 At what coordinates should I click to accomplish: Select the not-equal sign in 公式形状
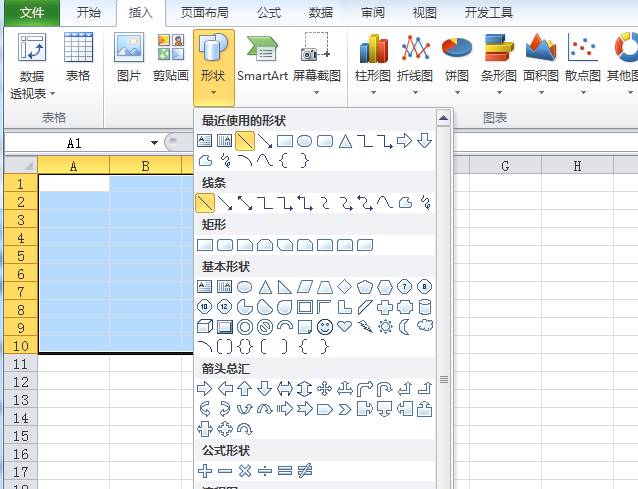point(305,471)
